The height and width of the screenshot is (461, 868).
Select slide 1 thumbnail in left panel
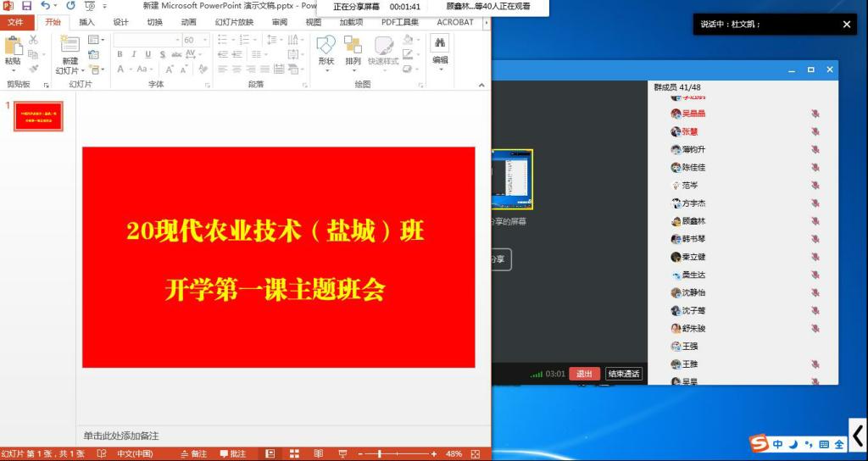[39, 117]
